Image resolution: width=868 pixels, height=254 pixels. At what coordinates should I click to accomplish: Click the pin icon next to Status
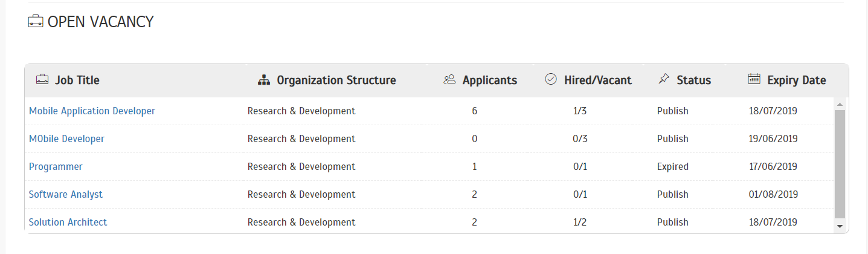663,79
